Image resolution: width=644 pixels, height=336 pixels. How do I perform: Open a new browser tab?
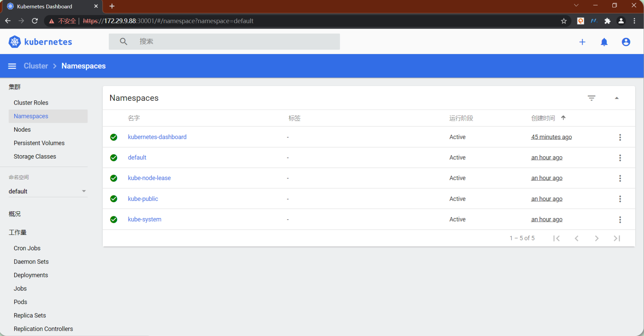[x=112, y=6]
